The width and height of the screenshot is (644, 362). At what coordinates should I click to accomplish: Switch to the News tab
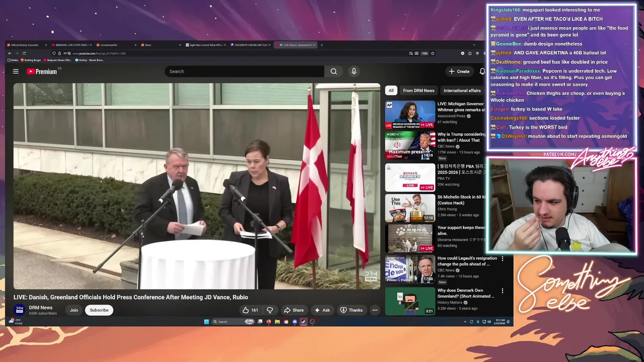pyautogui.click(x=160, y=45)
